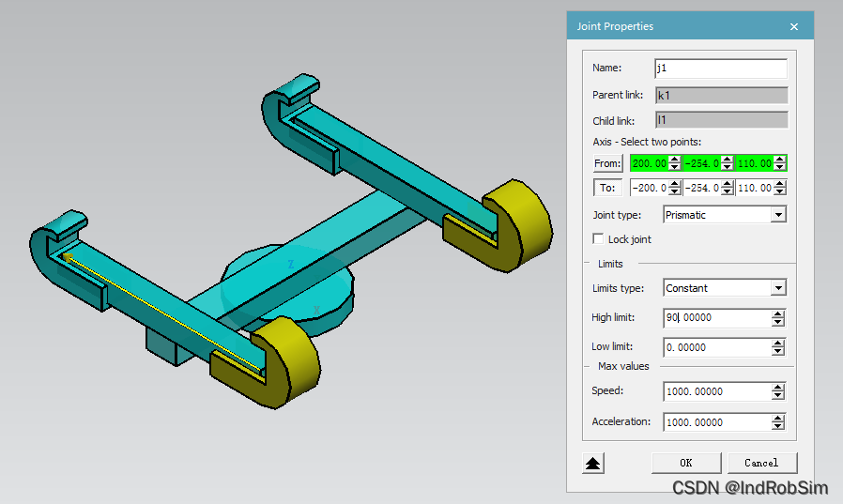Decrease From X value with down spinner
The image size is (843, 504).
coord(675,166)
